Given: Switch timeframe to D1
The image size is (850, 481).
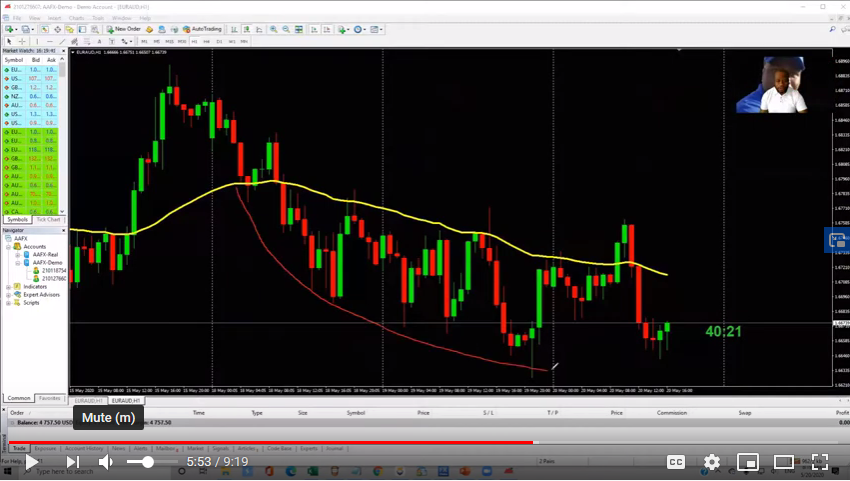Looking at the screenshot, I should point(219,41).
